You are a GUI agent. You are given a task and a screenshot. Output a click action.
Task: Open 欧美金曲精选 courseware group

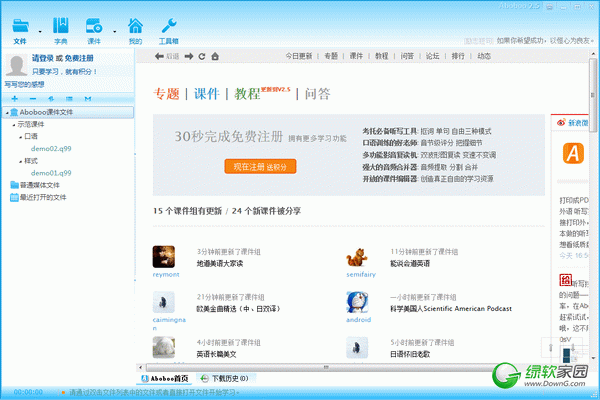[238, 309]
